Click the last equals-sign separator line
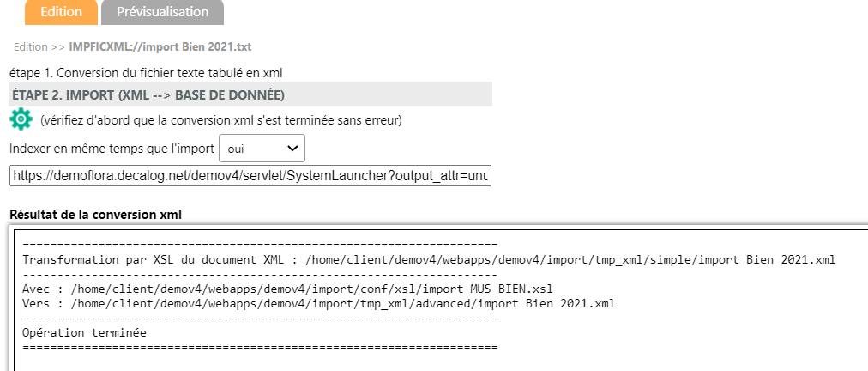This screenshot has width=868, height=371. (260, 348)
